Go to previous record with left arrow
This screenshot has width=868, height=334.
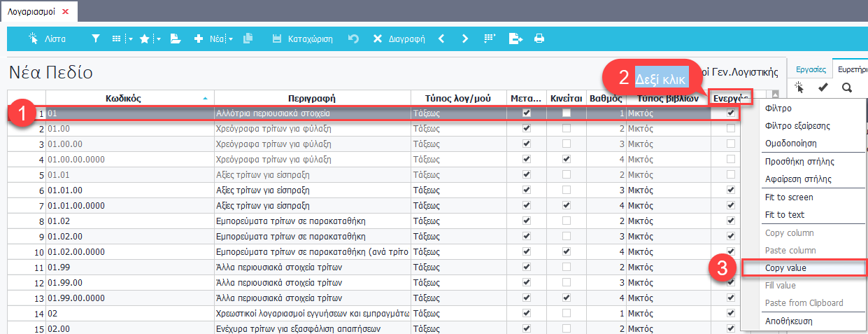(x=441, y=39)
